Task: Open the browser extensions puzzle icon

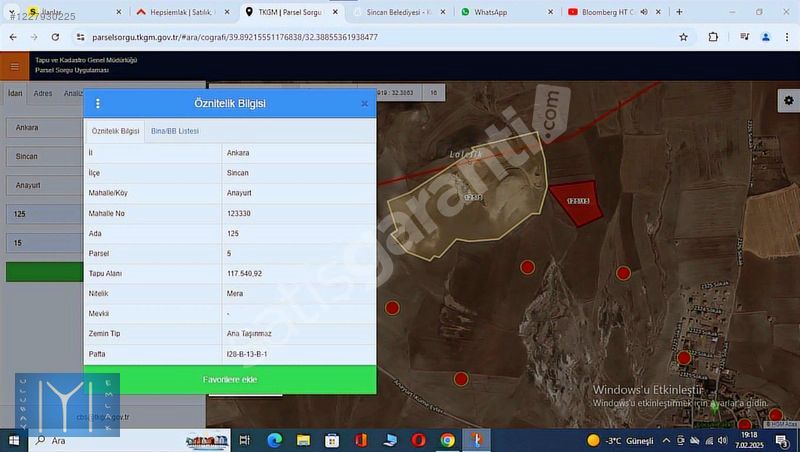Action: (x=713, y=37)
